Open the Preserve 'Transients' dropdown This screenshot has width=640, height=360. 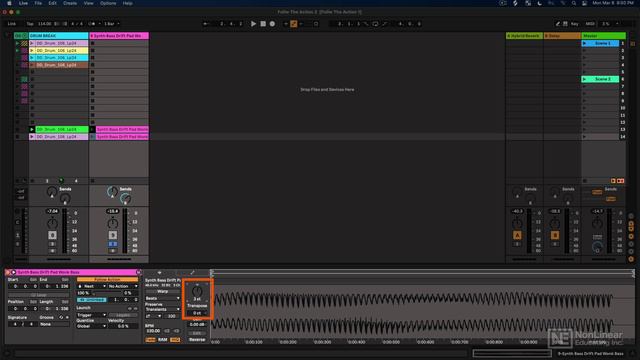coord(162,309)
